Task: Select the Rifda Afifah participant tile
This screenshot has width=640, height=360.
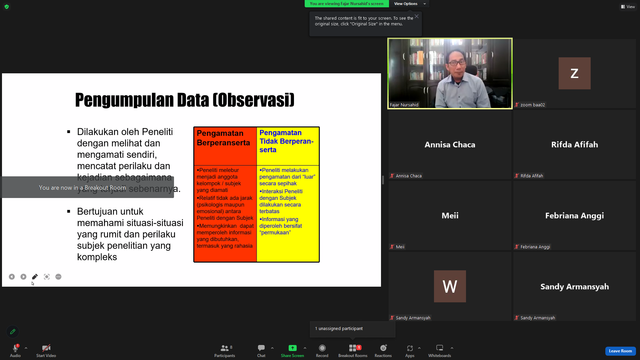Action: pos(574,144)
